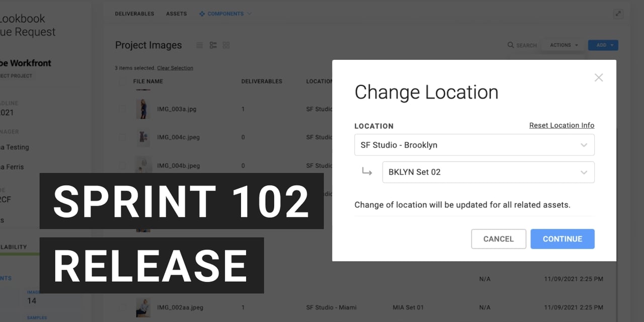Open the Add dropdown button
Viewport: 644px width, 322px height.
pyautogui.click(x=603, y=45)
